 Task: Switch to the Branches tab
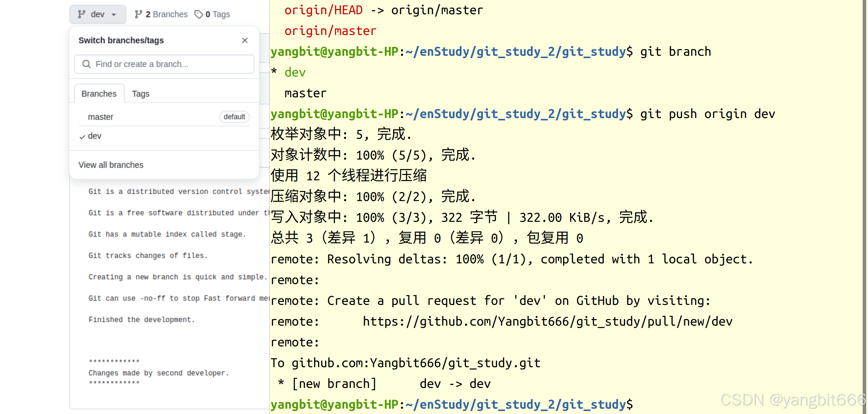pos(99,94)
